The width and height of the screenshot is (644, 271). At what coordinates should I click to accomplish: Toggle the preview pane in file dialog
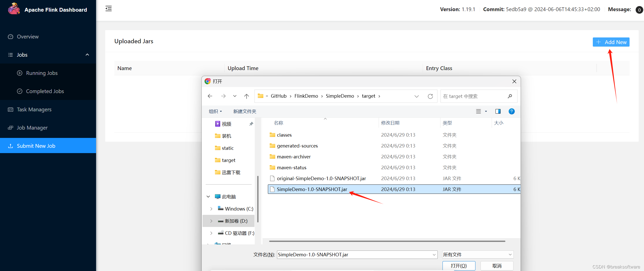pos(498,111)
